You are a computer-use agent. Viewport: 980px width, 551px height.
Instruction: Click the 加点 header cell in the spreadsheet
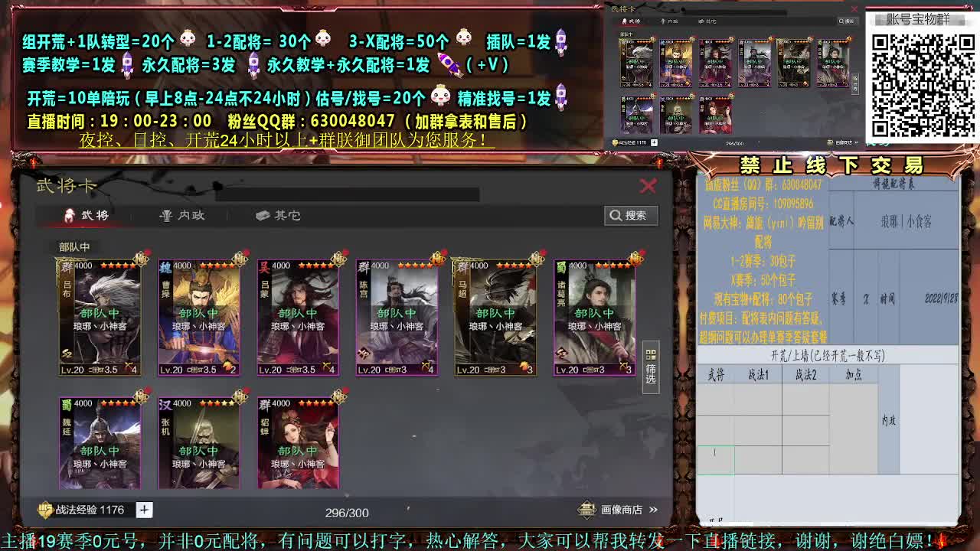click(854, 374)
